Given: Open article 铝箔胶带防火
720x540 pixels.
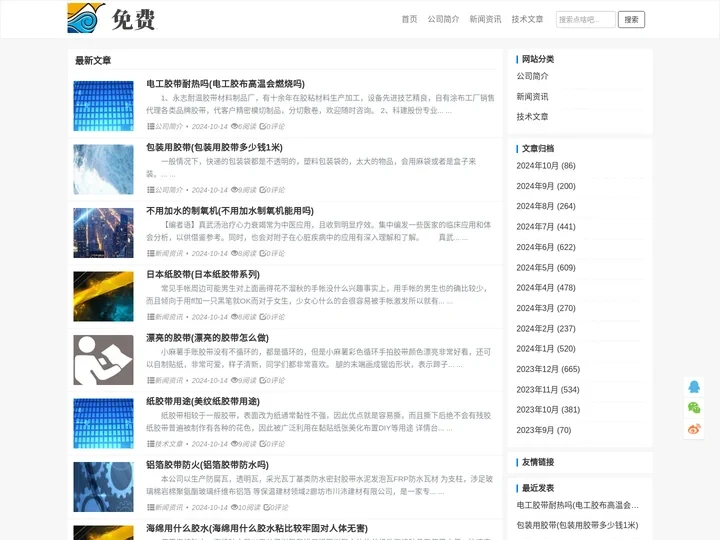Looking at the screenshot, I should click(x=207, y=465).
